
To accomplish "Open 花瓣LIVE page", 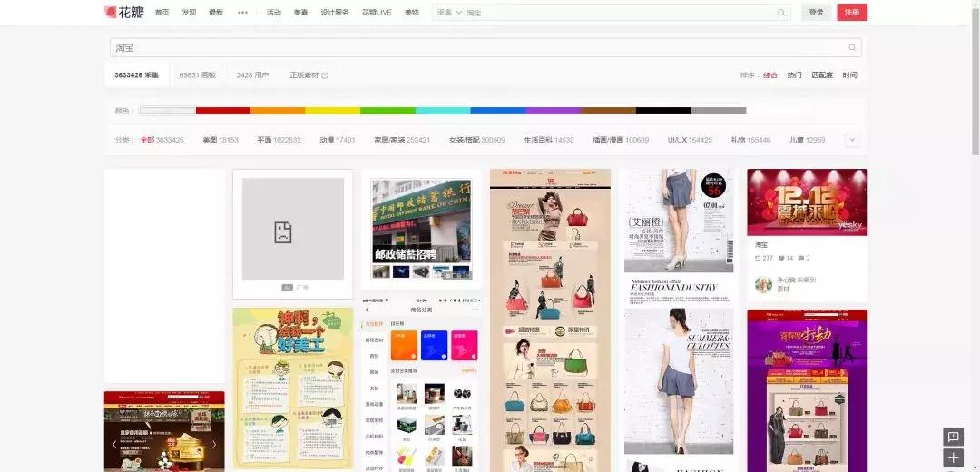I will [x=377, y=13].
